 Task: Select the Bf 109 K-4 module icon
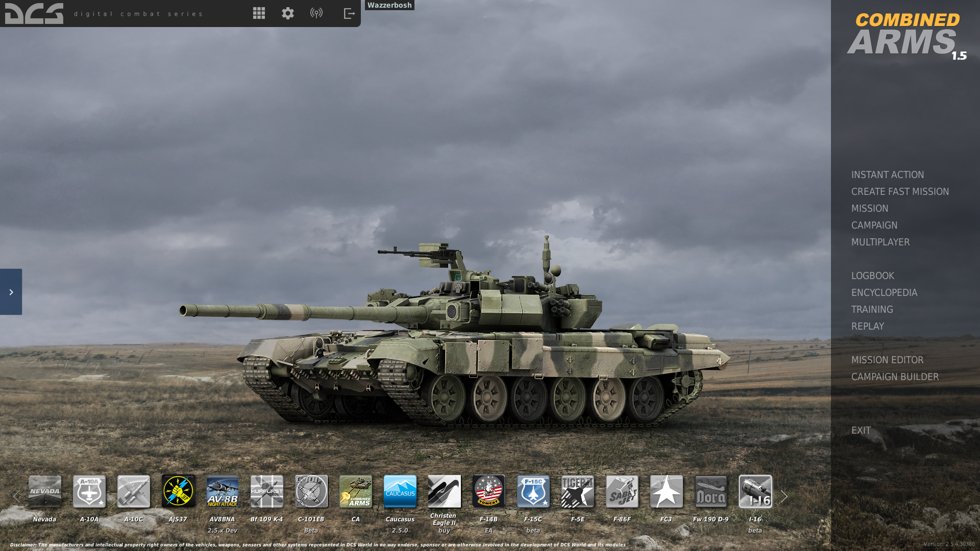[x=267, y=491]
